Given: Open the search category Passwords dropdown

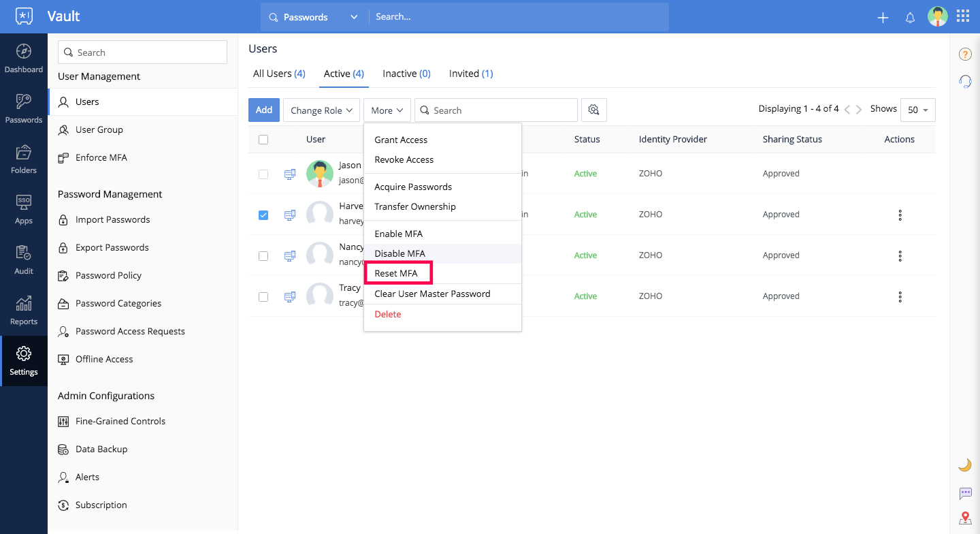Looking at the screenshot, I should tap(314, 17).
